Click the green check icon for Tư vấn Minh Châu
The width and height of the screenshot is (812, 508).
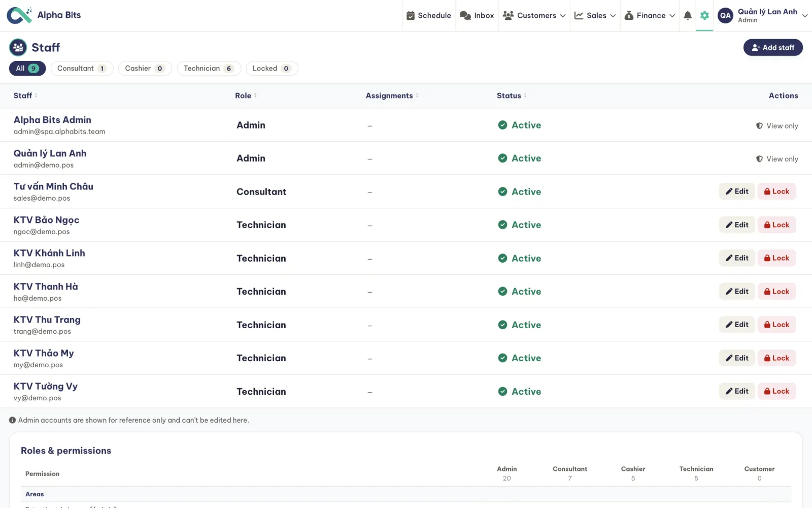tap(502, 192)
